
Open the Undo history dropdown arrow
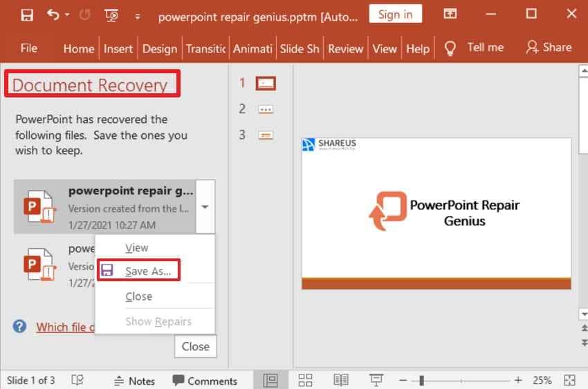pyautogui.click(x=67, y=15)
